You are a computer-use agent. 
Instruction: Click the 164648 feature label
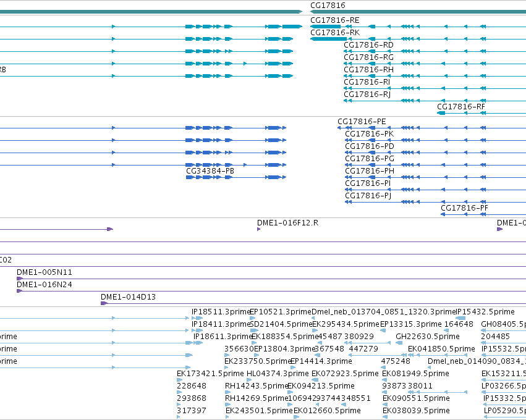click(459, 324)
